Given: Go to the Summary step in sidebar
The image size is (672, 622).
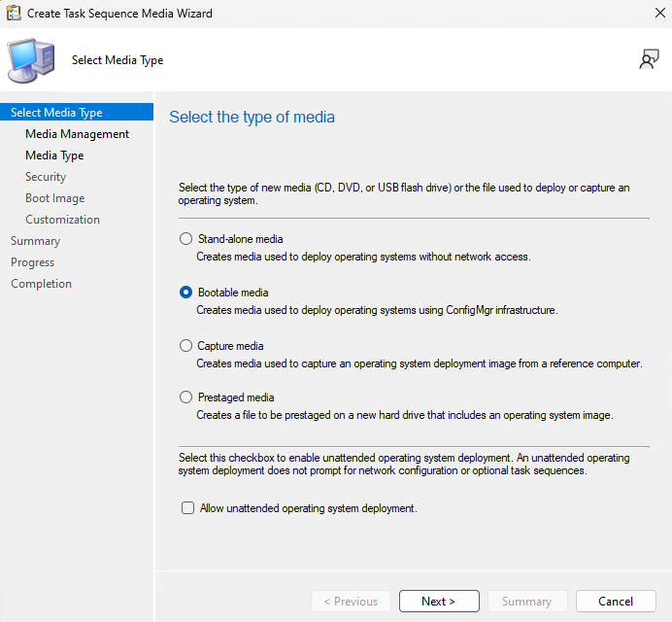Looking at the screenshot, I should 35,241.
